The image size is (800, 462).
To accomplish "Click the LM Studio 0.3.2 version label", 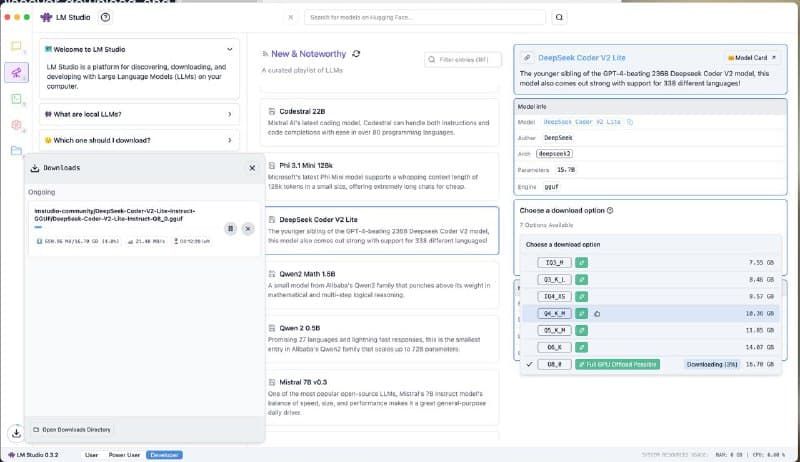I will point(33,455).
